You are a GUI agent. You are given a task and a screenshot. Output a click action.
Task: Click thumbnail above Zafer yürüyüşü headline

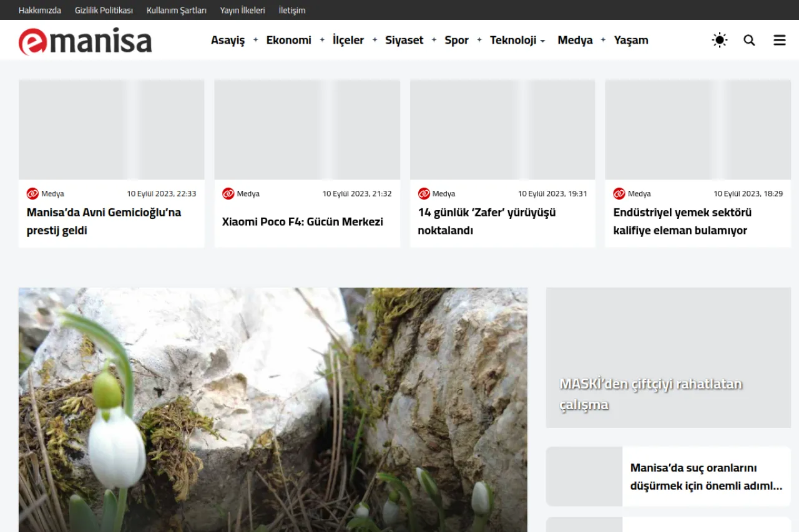click(x=502, y=130)
